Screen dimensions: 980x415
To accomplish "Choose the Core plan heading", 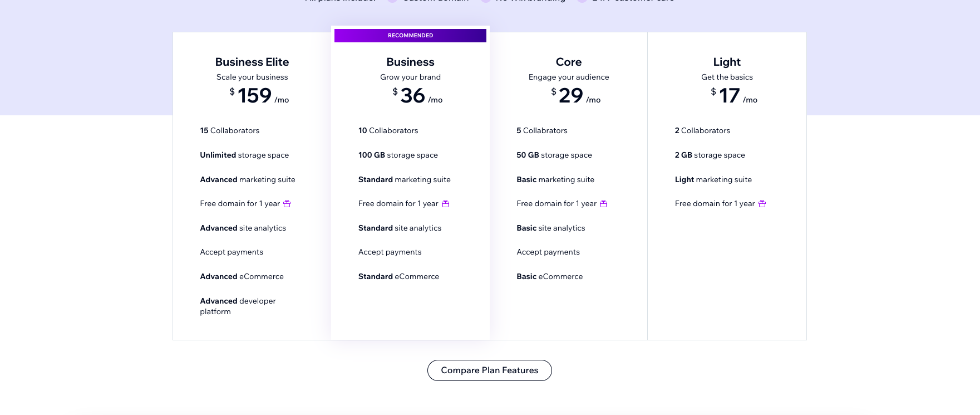I will [568, 62].
